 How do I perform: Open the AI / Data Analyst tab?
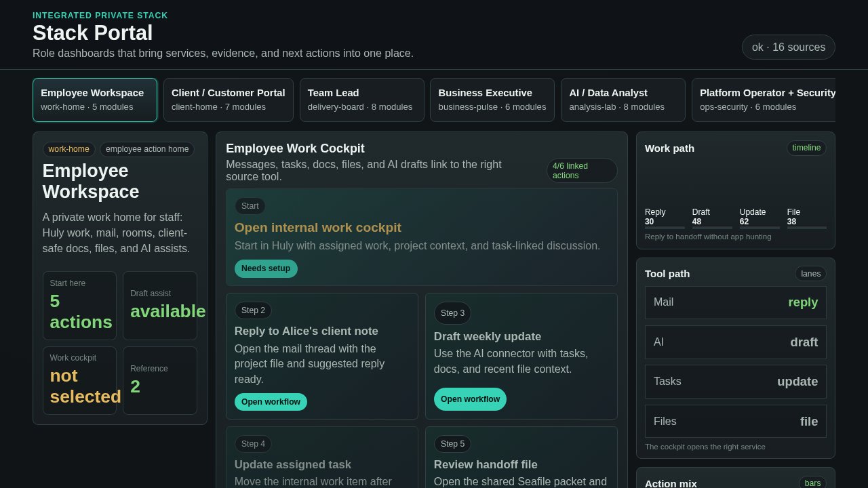click(623, 100)
